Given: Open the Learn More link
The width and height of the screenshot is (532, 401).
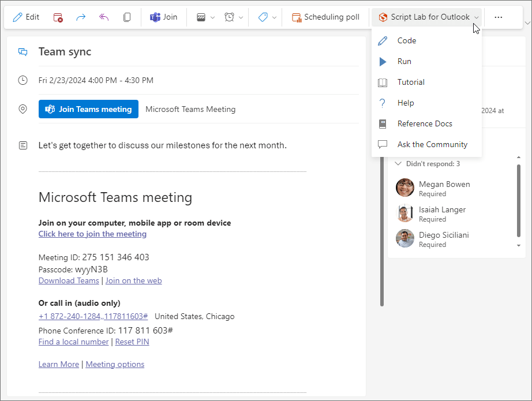Looking at the screenshot, I should [59, 364].
